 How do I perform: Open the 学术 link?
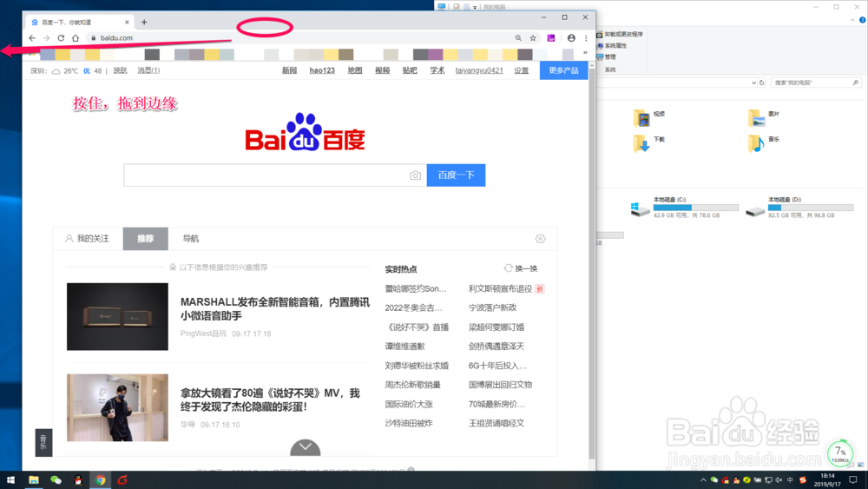point(437,70)
